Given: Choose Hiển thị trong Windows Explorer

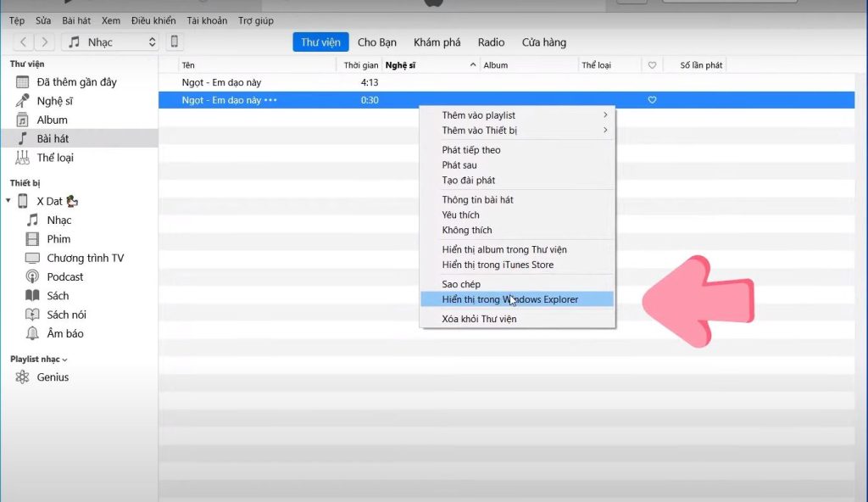Looking at the screenshot, I should pyautogui.click(x=517, y=299).
